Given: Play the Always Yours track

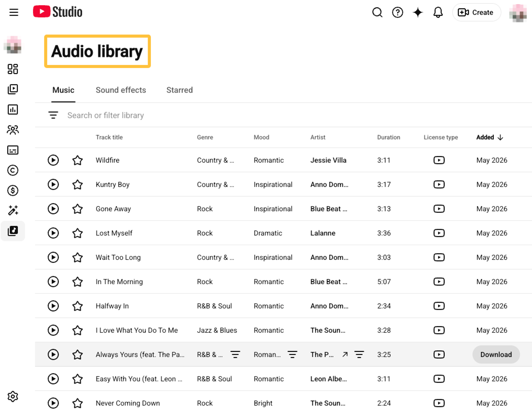Looking at the screenshot, I should pos(53,354).
